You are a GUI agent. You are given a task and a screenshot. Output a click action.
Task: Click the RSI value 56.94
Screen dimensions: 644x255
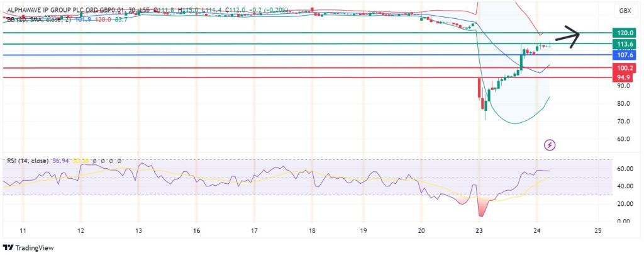(61, 161)
